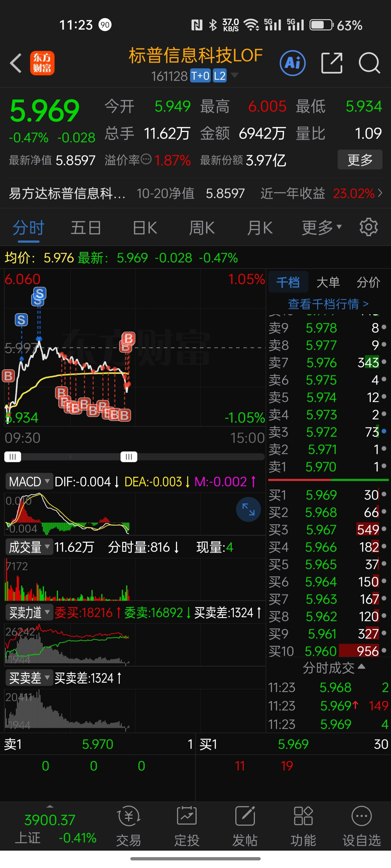391x868 pixels.
Task: Move the right time range slider handle
Action: 129,456
